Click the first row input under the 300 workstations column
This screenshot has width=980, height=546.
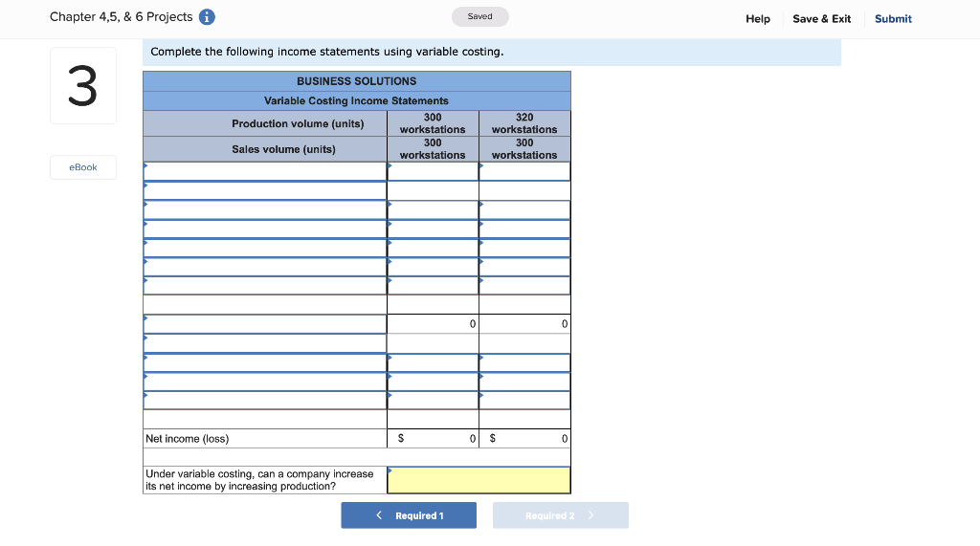(x=434, y=171)
